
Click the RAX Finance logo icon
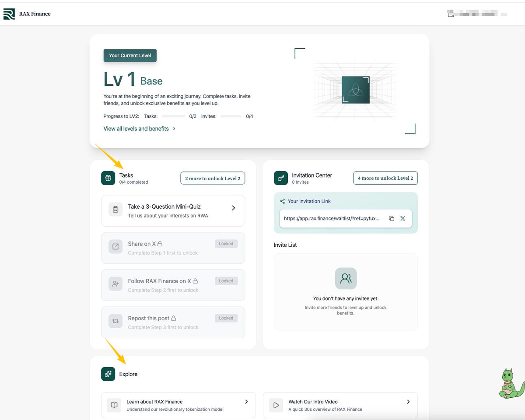[x=9, y=14]
